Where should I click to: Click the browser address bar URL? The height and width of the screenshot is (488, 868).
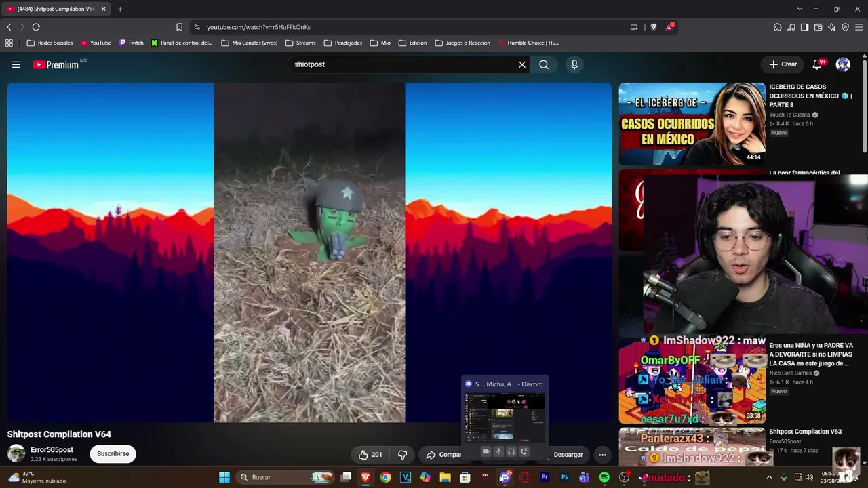pos(258,27)
